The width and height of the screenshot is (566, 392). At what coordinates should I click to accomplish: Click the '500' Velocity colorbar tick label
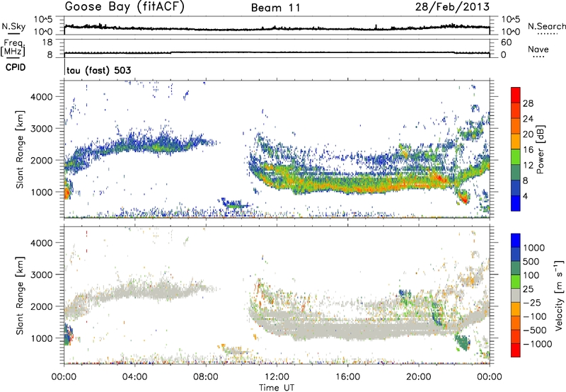click(x=531, y=261)
